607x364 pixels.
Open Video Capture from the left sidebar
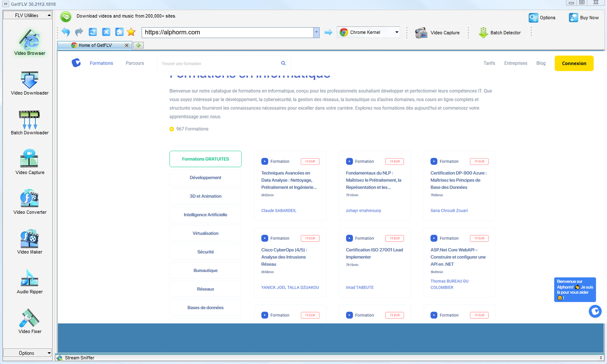pos(30,162)
